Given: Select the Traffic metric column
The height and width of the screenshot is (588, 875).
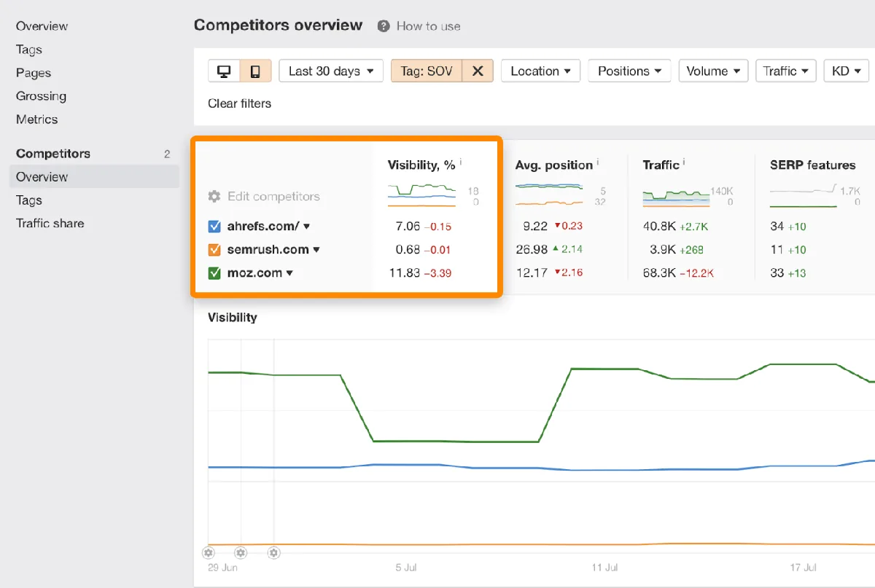Looking at the screenshot, I should pos(661,165).
